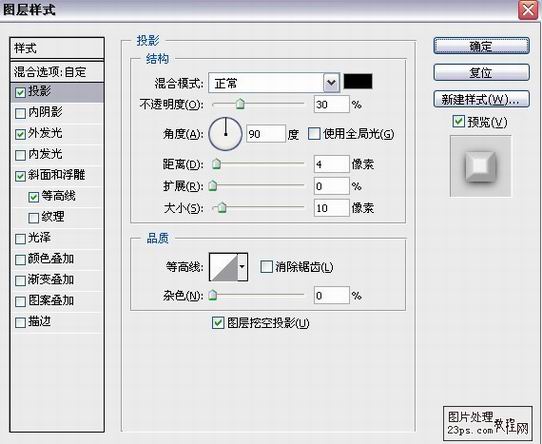Click the opacity value field showing 30
Screen dimensions: 542x444
point(332,104)
